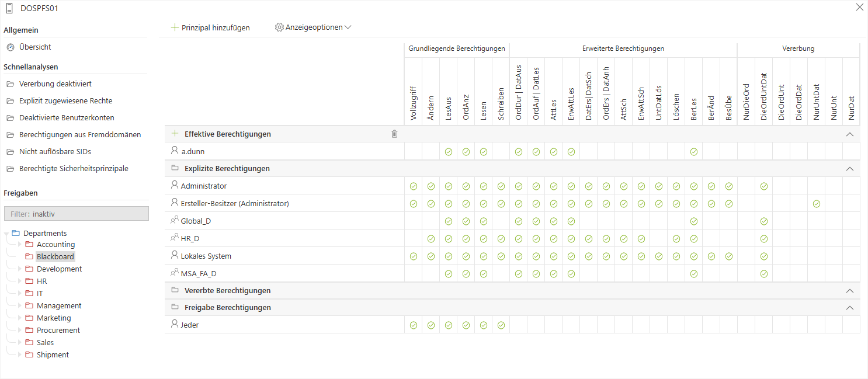Click the group icon beside MSA_FA_D
Viewport: 868px width, 379px height.
[x=175, y=273]
